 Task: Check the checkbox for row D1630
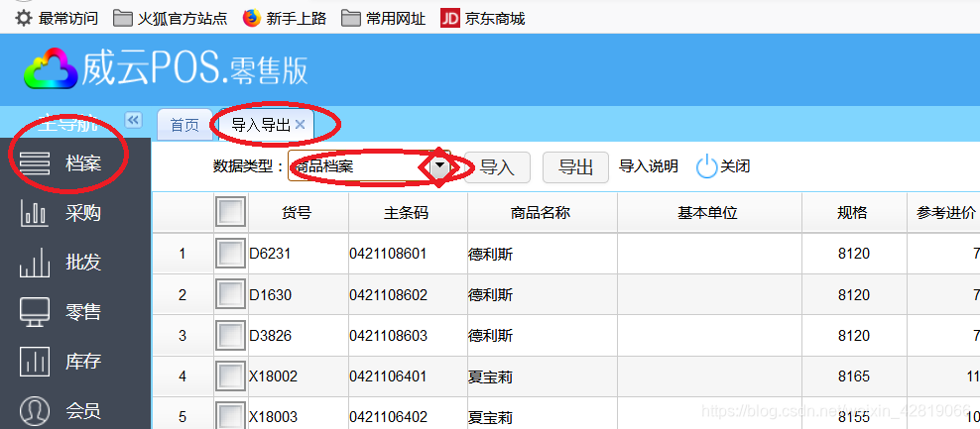[x=231, y=294]
